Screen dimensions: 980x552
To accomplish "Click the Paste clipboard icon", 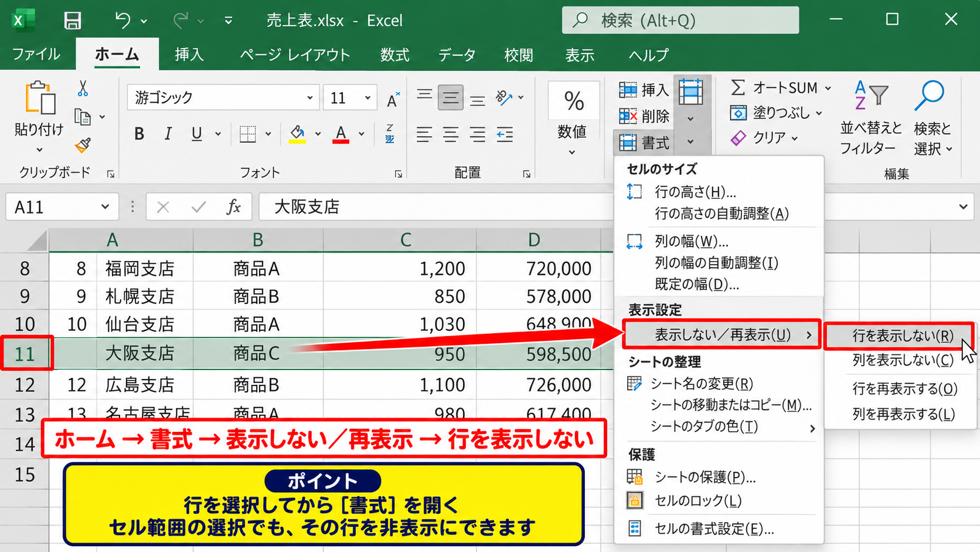I will coord(40,98).
